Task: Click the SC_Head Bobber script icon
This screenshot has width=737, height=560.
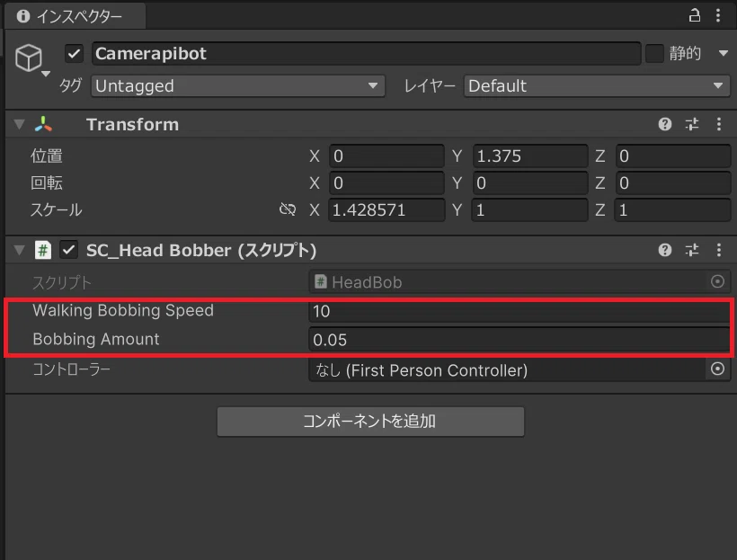Action: point(43,250)
